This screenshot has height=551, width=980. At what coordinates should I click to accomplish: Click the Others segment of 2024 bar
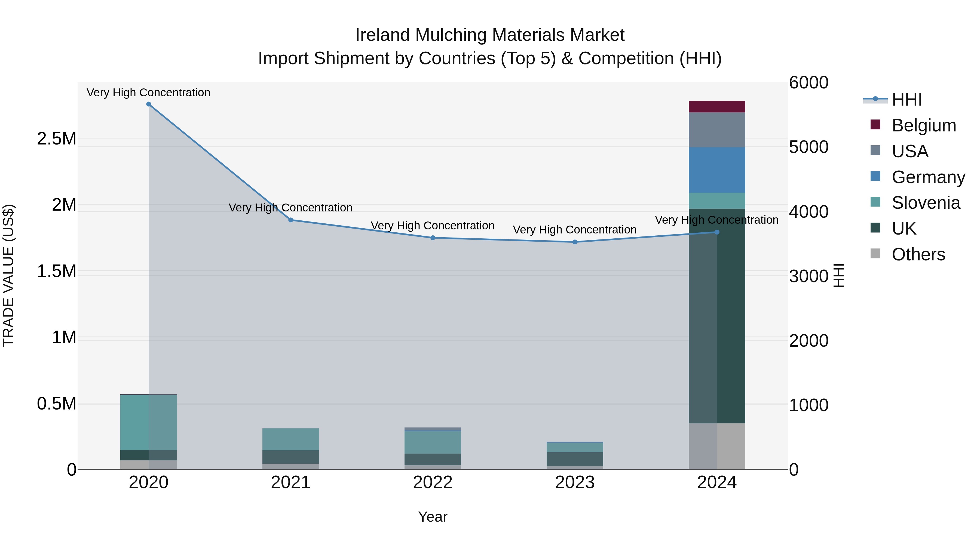tap(717, 446)
